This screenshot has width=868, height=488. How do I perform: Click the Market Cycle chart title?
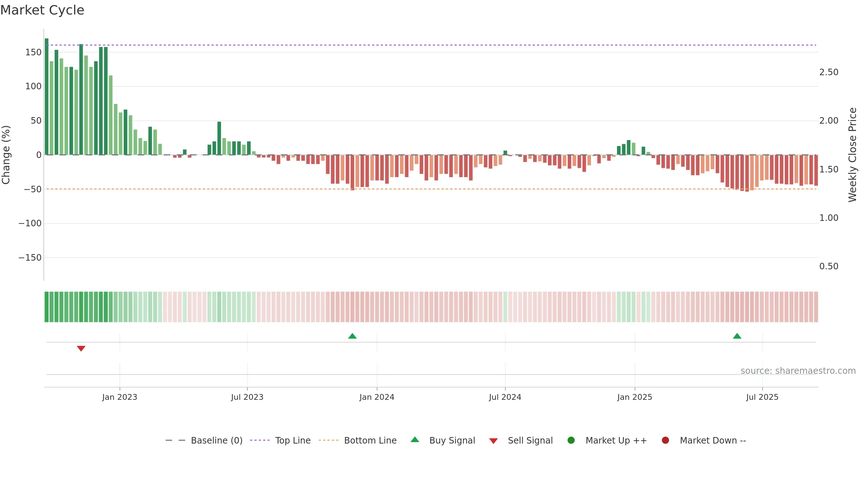42,10
